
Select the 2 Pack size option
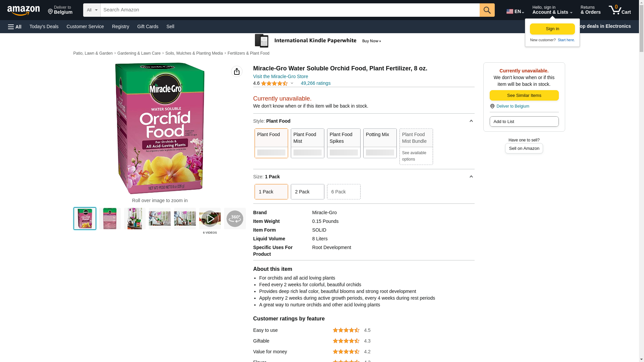pyautogui.click(x=308, y=192)
